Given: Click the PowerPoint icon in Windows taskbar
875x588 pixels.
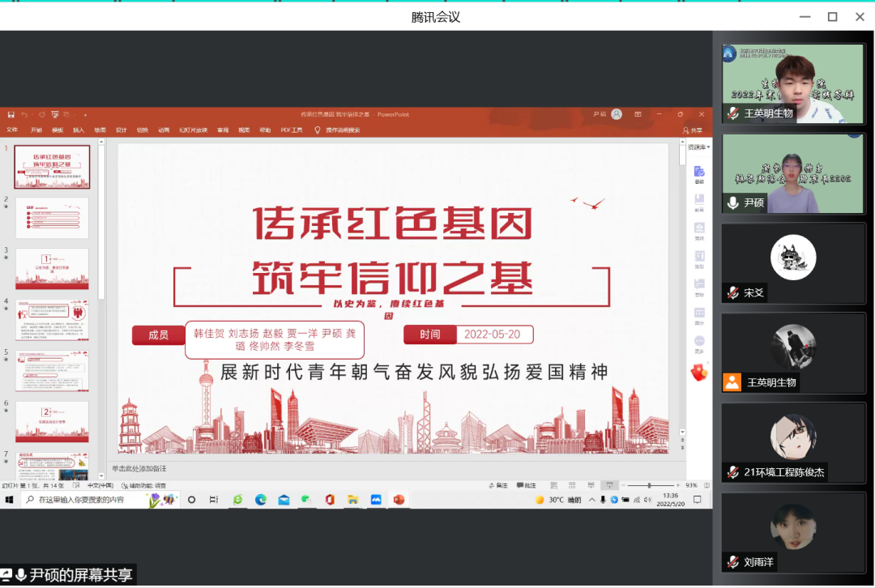Looking at the screenshot, I should click(398, 500).
